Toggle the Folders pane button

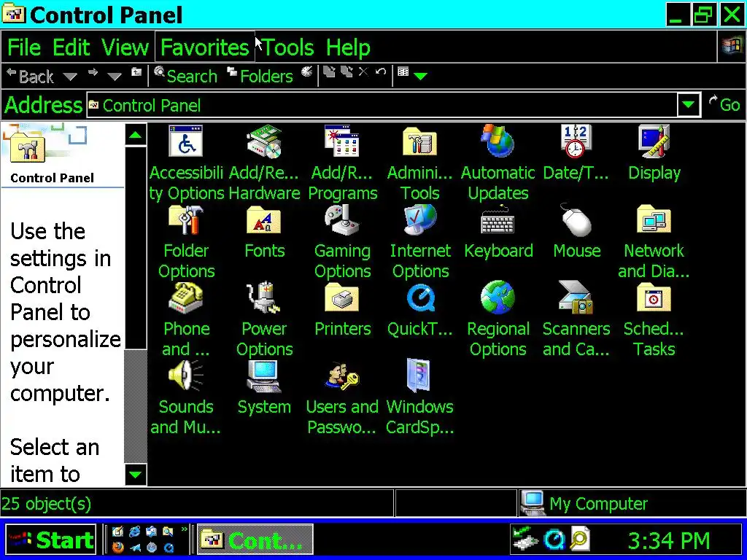point(260,76)
